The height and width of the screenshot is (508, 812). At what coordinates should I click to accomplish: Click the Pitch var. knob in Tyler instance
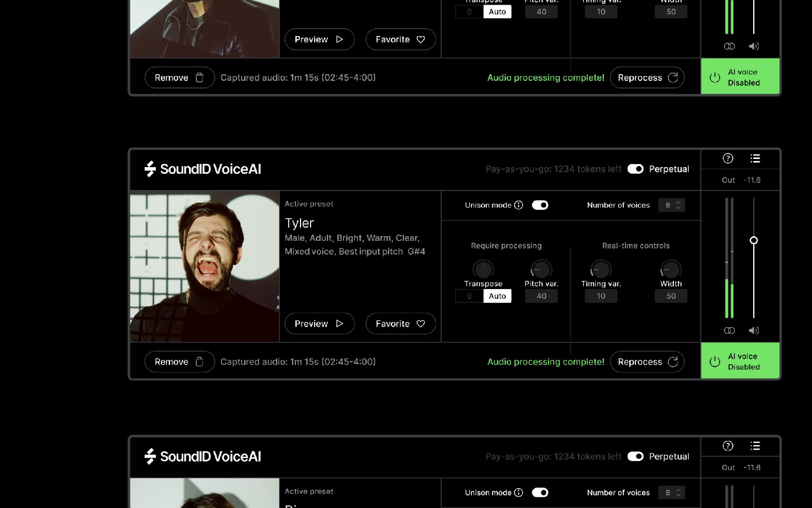541,269
